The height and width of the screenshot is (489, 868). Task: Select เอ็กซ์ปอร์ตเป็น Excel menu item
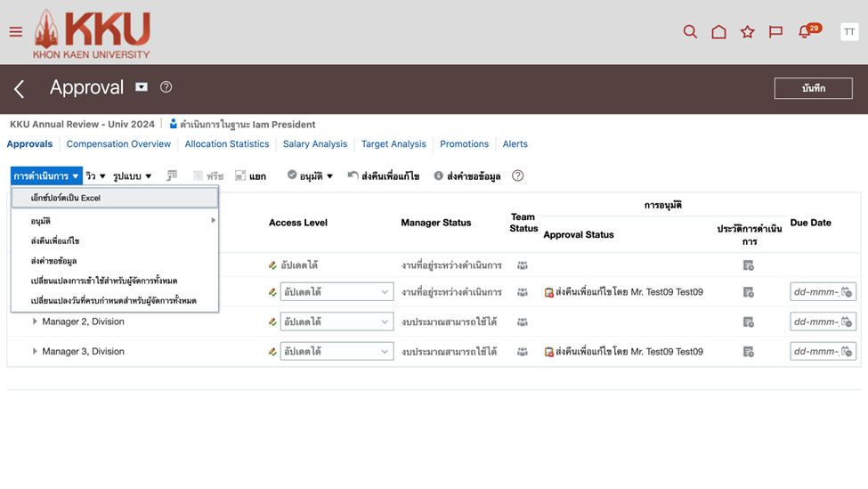(66, 198)
